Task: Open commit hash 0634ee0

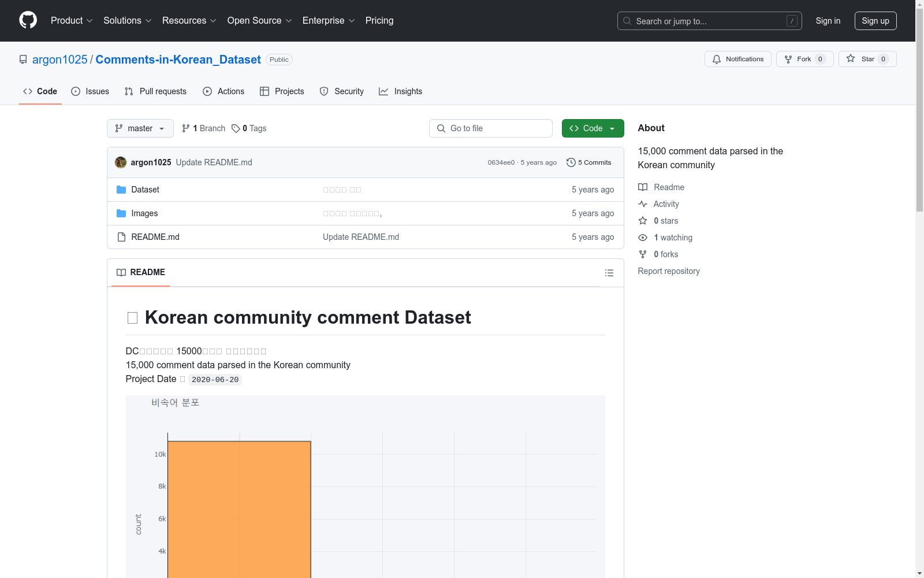Action: [x=501, y=162]
